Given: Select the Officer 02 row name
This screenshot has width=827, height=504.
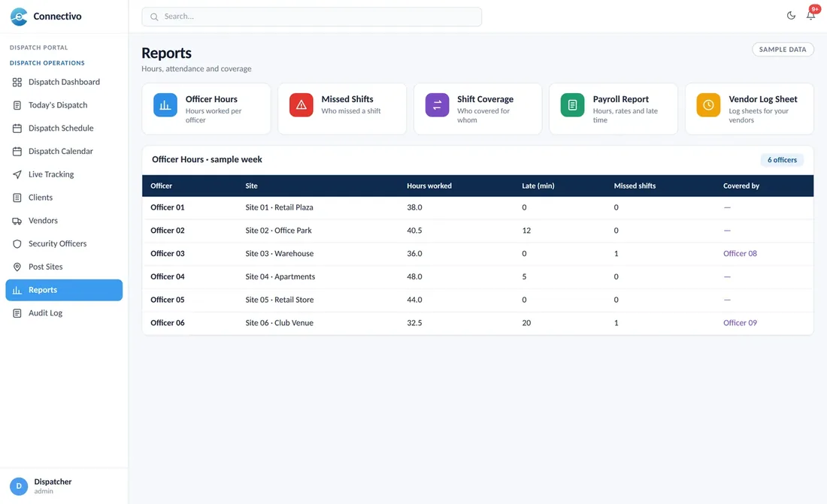Looking at the screenshot, I should (x=168, y=231).
